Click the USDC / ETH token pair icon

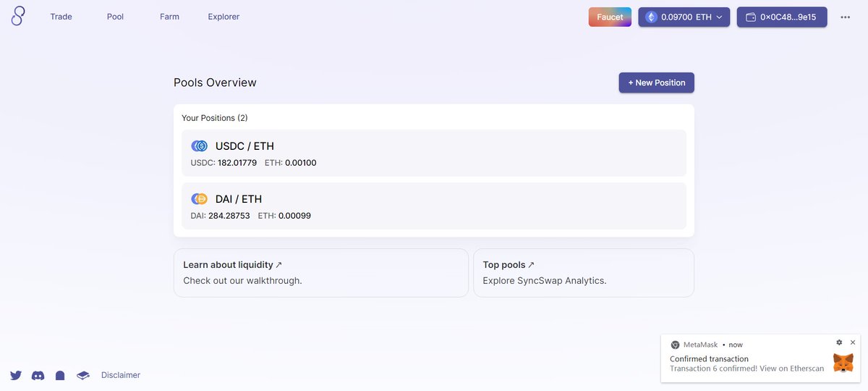point(199,146)
